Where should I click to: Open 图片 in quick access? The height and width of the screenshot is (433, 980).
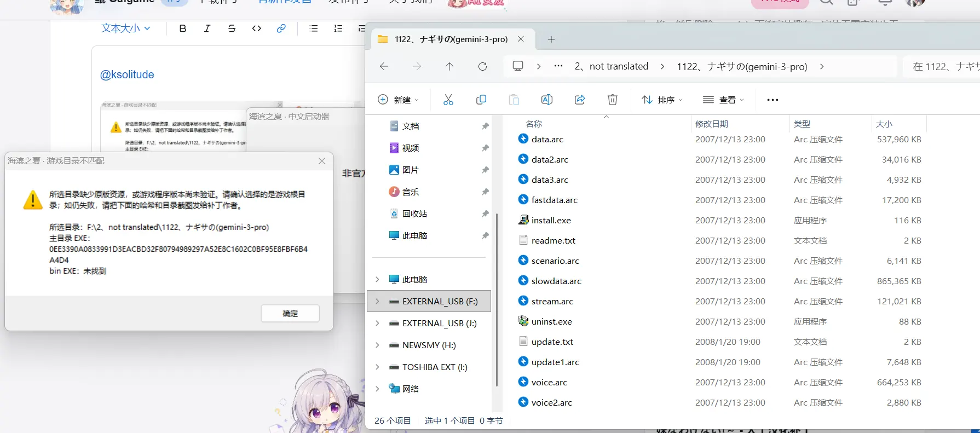411,170
